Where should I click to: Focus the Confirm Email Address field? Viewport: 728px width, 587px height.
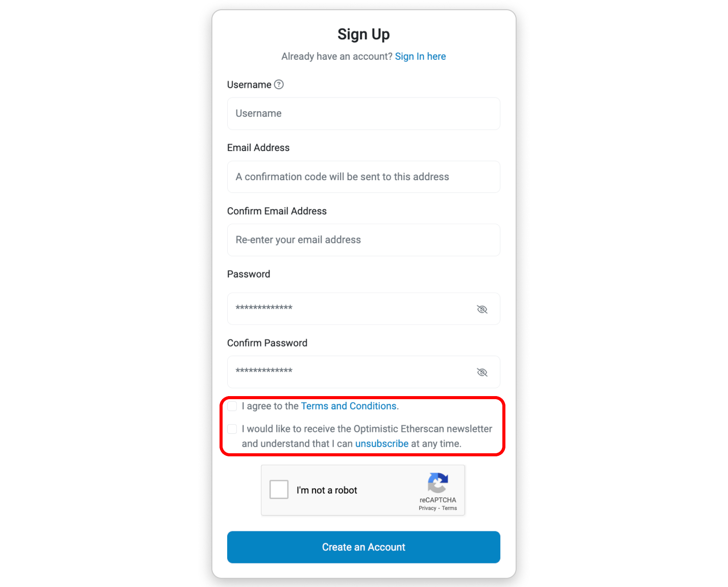(x=363, y=240)
